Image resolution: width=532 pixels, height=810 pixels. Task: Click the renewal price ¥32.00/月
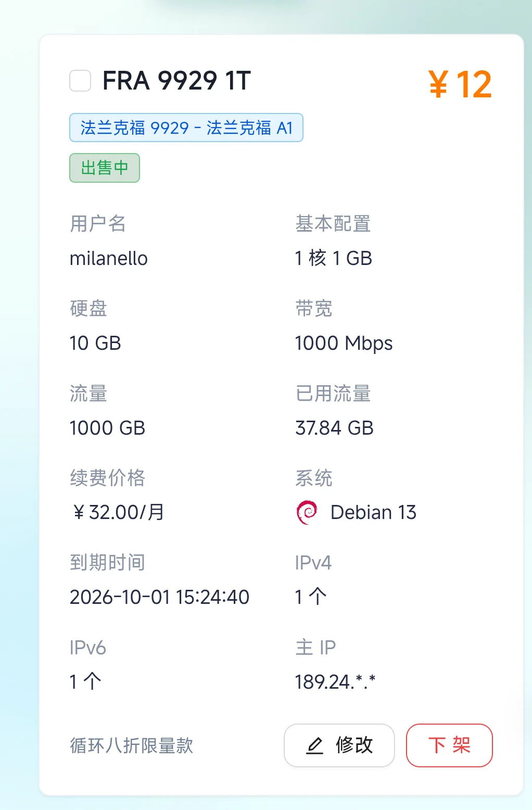pos(118,512)
